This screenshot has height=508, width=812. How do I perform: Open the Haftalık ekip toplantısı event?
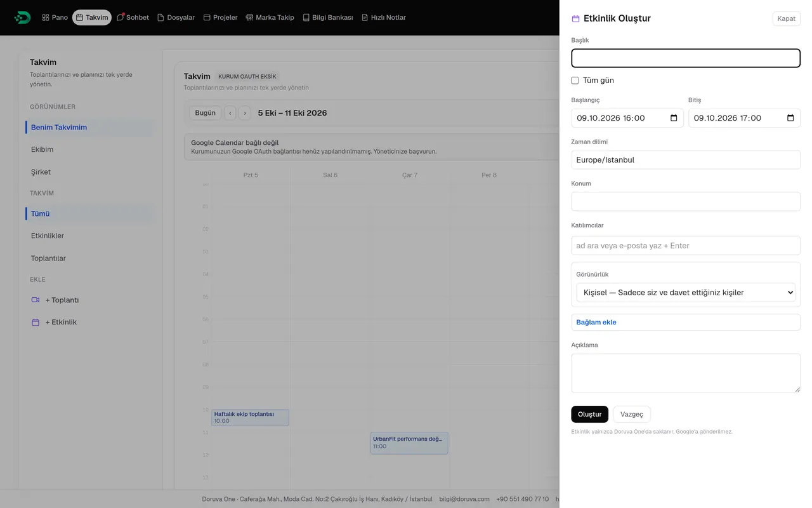pos(250,417)
